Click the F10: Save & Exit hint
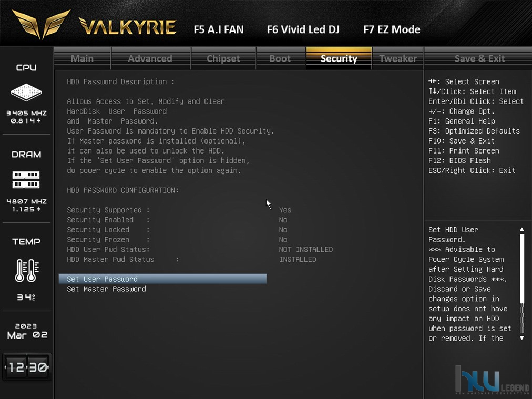This screenshot has width=532, height=399. [462, 141]
